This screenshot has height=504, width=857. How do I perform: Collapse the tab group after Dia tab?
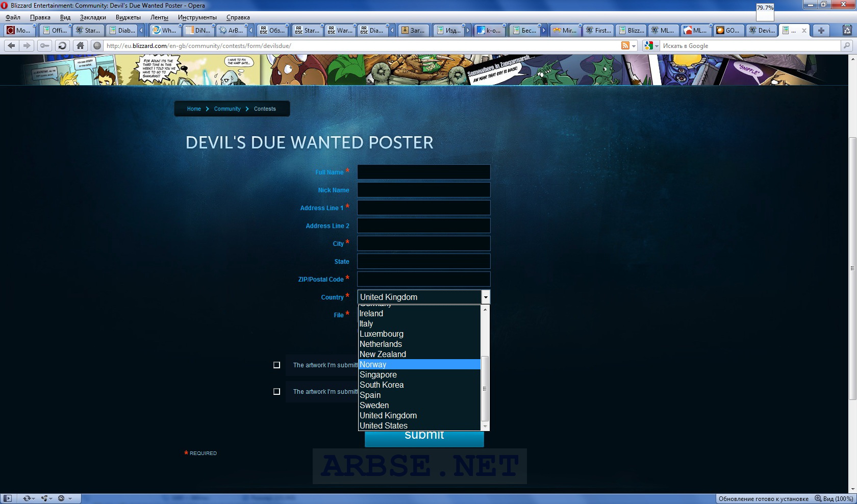[x=392, y=31]
